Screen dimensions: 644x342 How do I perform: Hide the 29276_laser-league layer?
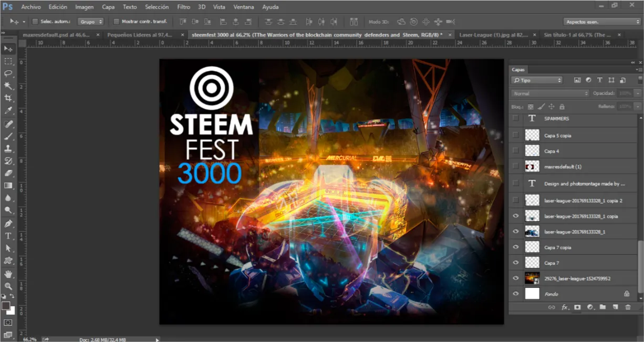coord(516,279)
